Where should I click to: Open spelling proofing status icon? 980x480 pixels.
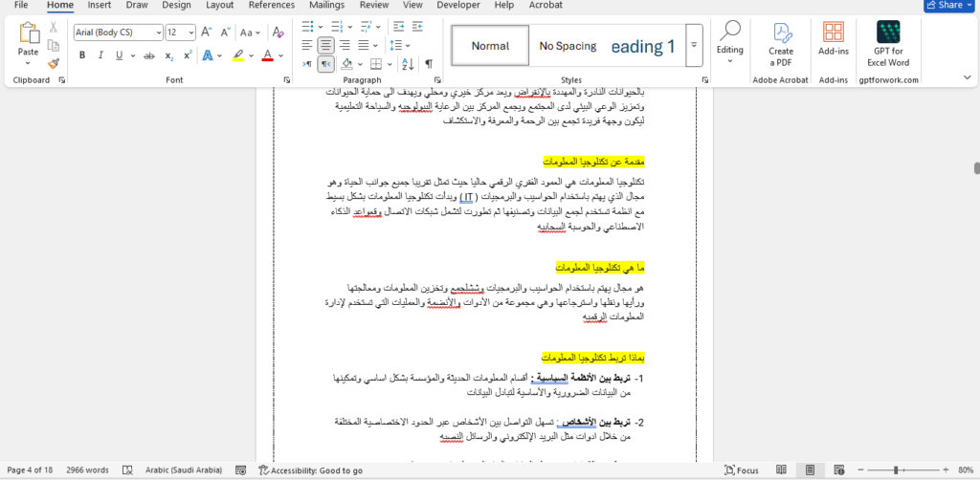pos(127,470)
